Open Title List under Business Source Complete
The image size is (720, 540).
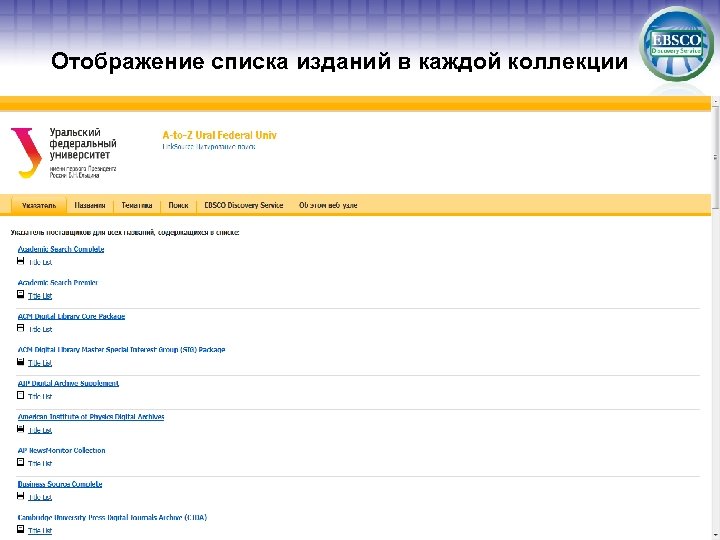[40, 497]
